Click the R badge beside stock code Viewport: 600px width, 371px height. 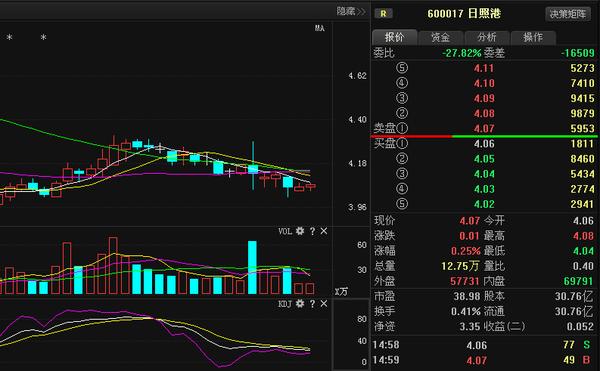383,14
